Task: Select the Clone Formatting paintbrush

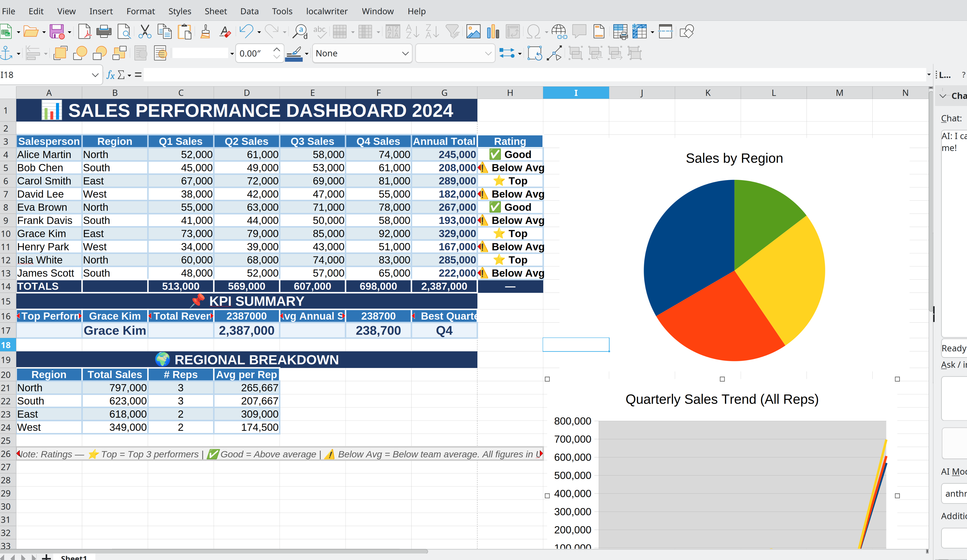Action: click(205, 31)
